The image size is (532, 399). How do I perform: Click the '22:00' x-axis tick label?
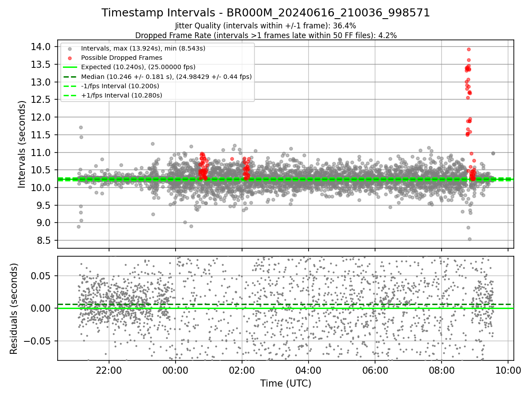click(x=109, y=370)
